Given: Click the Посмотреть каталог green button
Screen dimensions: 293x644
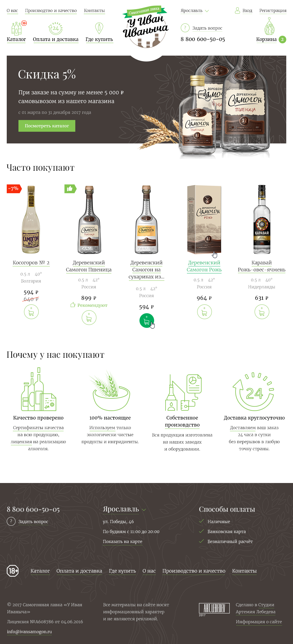Looking at the screenshot, I should pyautogui.click(x=47, y=126).
